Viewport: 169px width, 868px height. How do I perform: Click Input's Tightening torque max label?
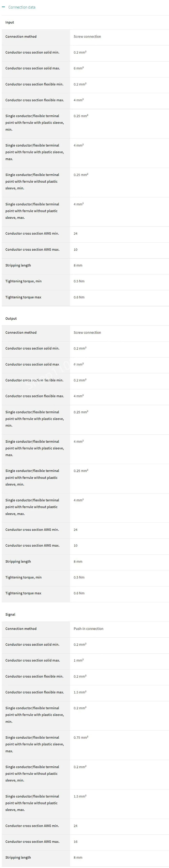point(23,297)
